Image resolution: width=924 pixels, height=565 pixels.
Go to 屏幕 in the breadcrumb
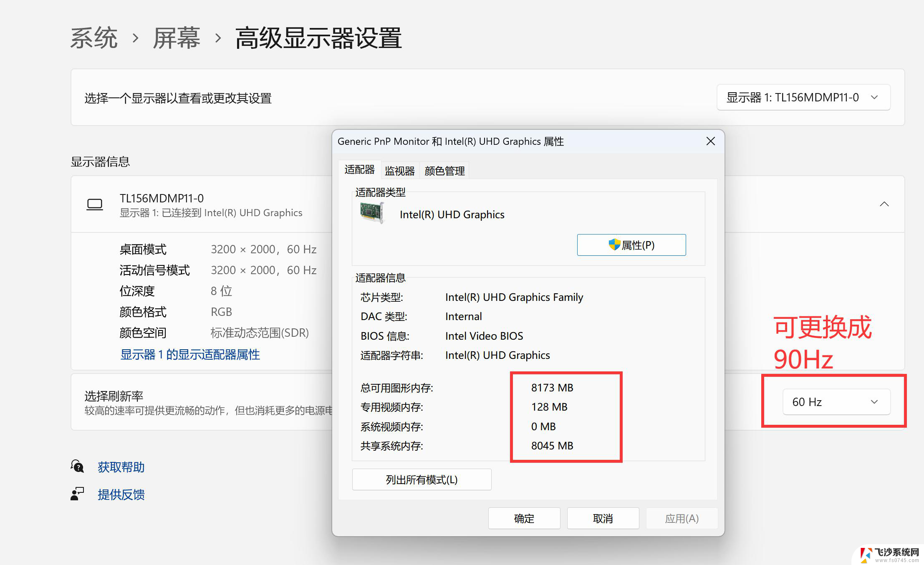(x=177, y=38)
